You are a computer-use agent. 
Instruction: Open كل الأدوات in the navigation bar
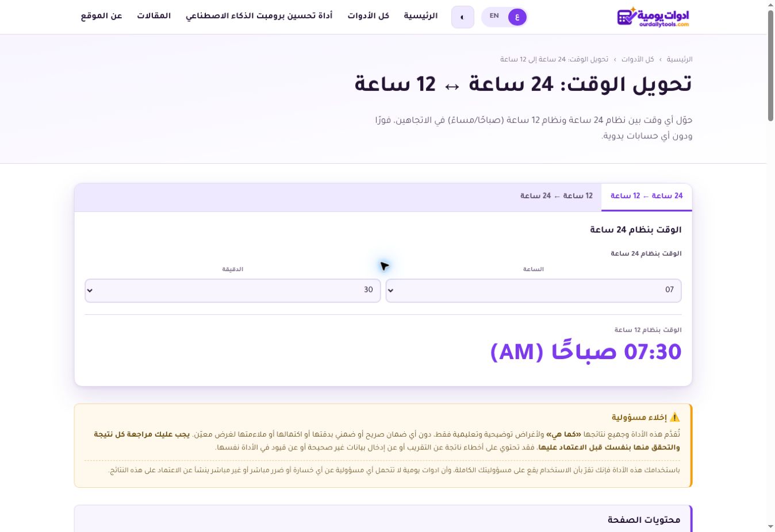[x=369, y=16]
